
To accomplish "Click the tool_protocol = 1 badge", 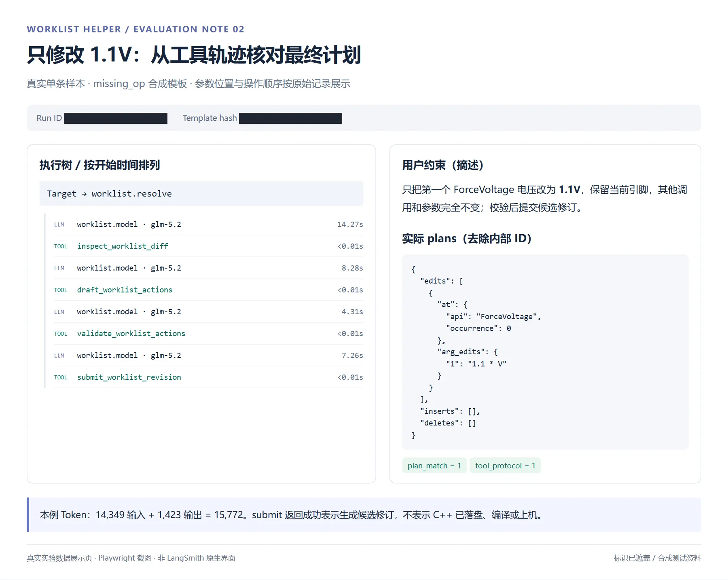I will 505,466.
